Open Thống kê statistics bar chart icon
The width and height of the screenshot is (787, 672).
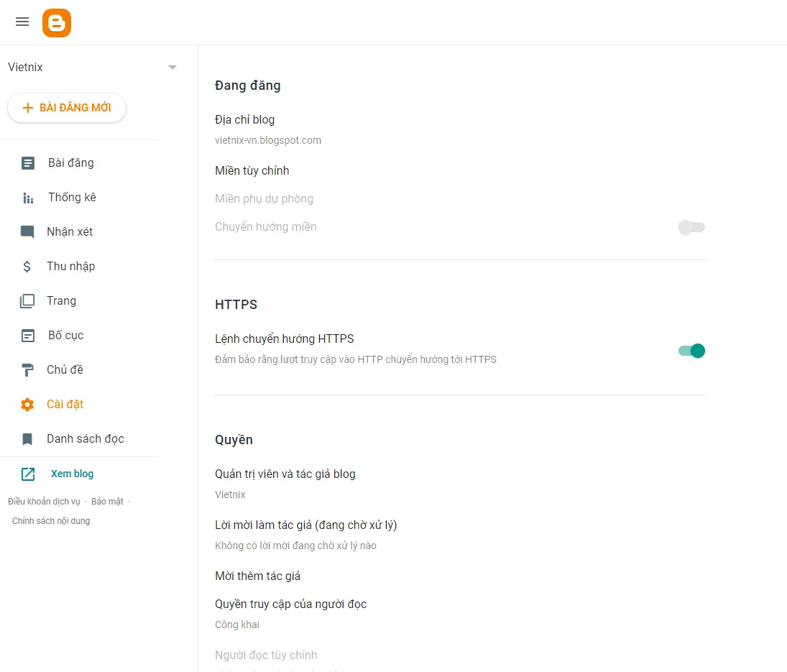click(28, 198)
